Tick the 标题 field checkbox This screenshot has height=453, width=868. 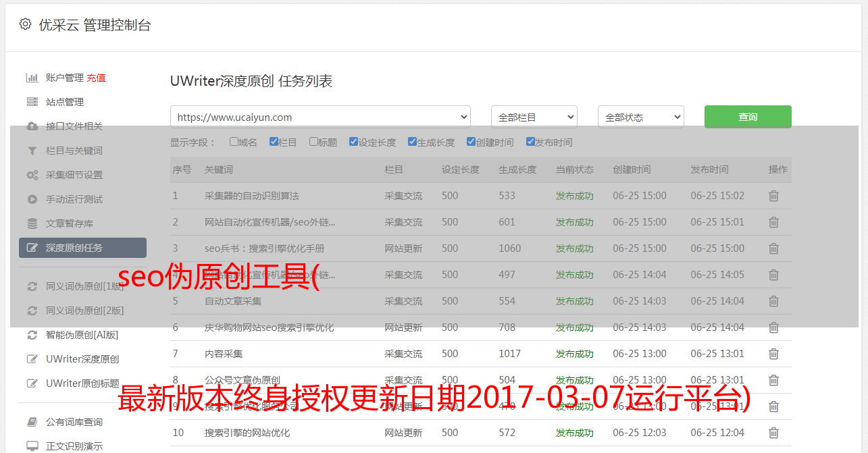click(x=313, y=142)
